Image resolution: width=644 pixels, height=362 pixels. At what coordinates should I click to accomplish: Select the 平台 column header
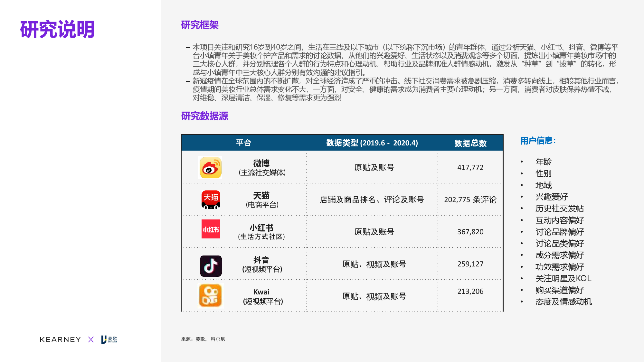tap(243, 143)
